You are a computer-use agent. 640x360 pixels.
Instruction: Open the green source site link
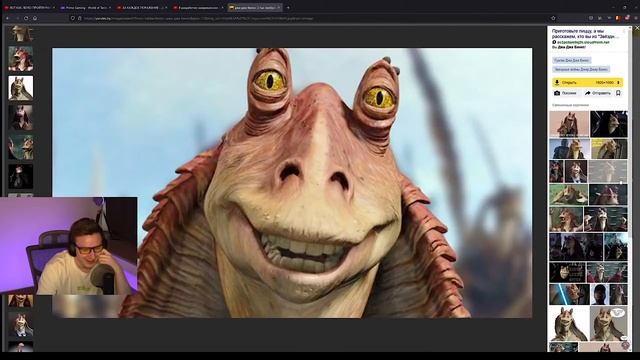pos(583,42)
